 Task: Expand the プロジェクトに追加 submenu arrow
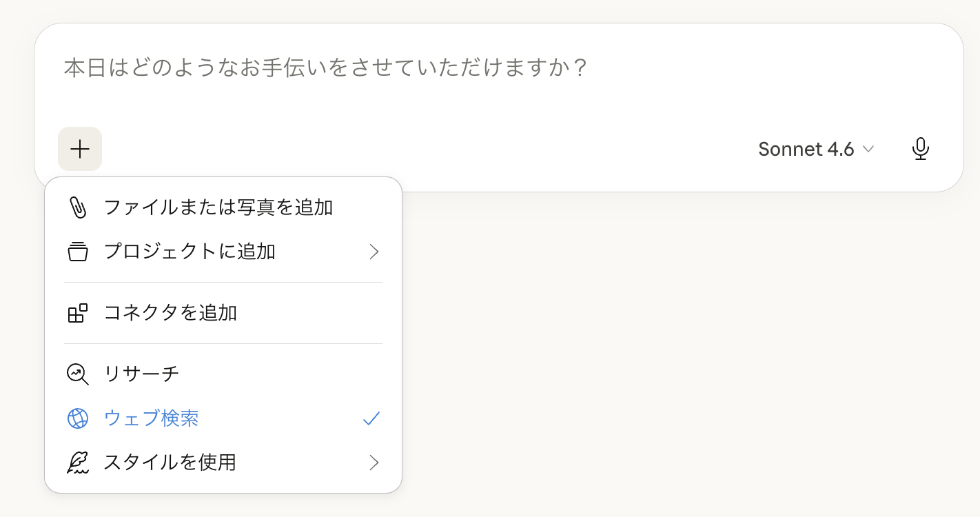[x=374, y=252]
